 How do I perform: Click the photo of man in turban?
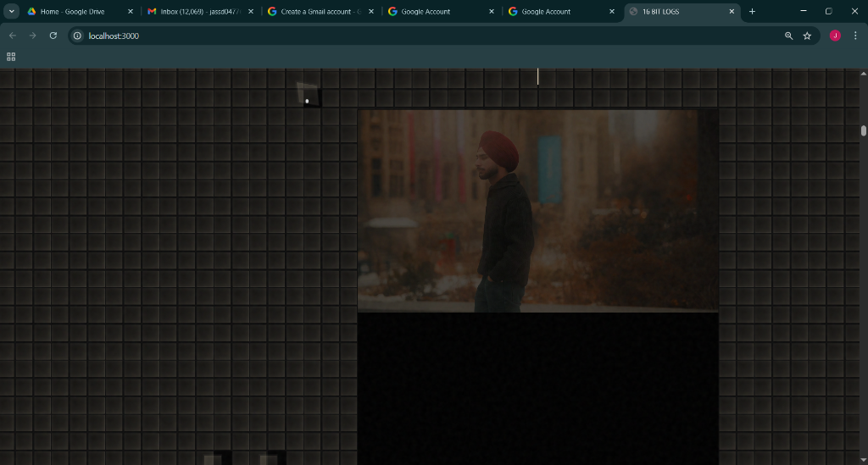[x=537, y=210]
